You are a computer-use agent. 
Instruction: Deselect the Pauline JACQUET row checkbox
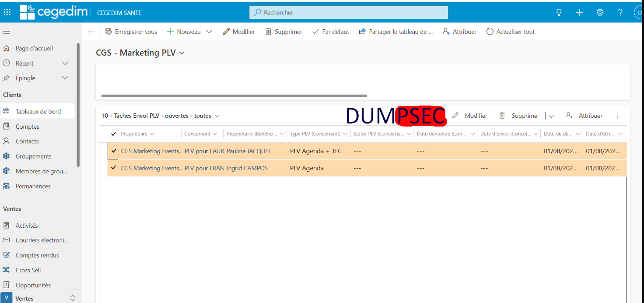point(114,151)
